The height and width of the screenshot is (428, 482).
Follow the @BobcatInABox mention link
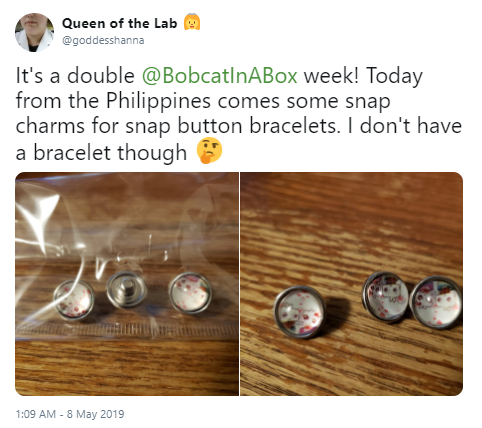(219, 75)
